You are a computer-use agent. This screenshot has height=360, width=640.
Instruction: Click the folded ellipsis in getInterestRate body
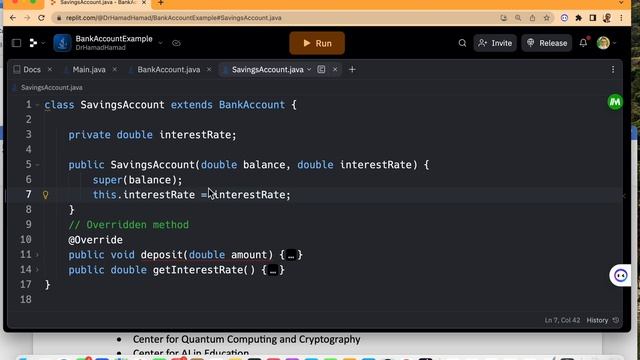click(273, 270)
